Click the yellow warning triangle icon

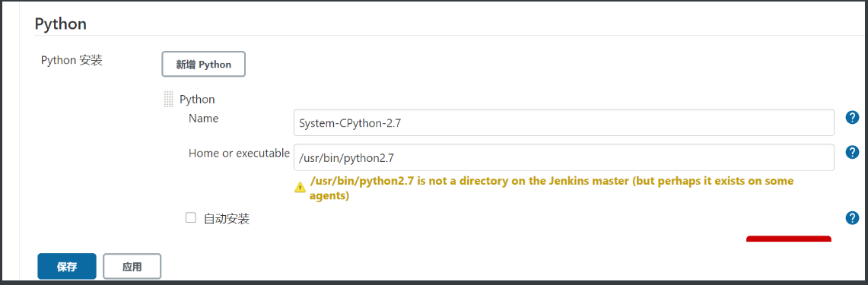coord(300,187)
